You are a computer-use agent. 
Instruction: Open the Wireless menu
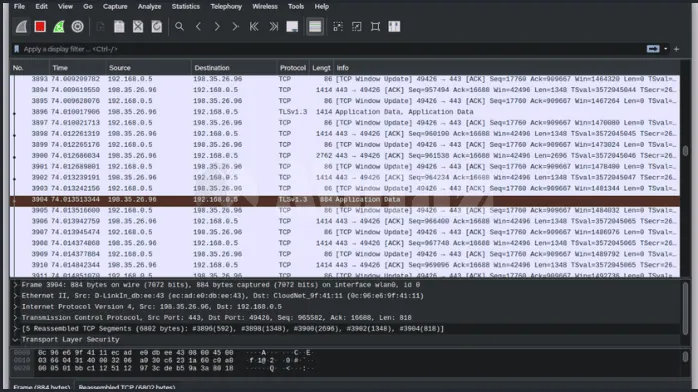coord(265,6)
